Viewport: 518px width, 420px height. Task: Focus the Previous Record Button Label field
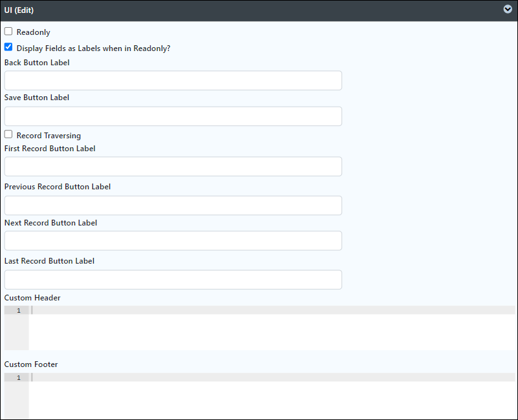coord(173,205)
